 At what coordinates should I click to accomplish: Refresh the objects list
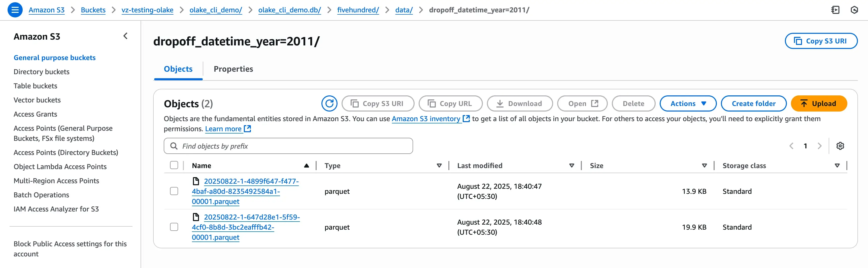tap(329, 104)
